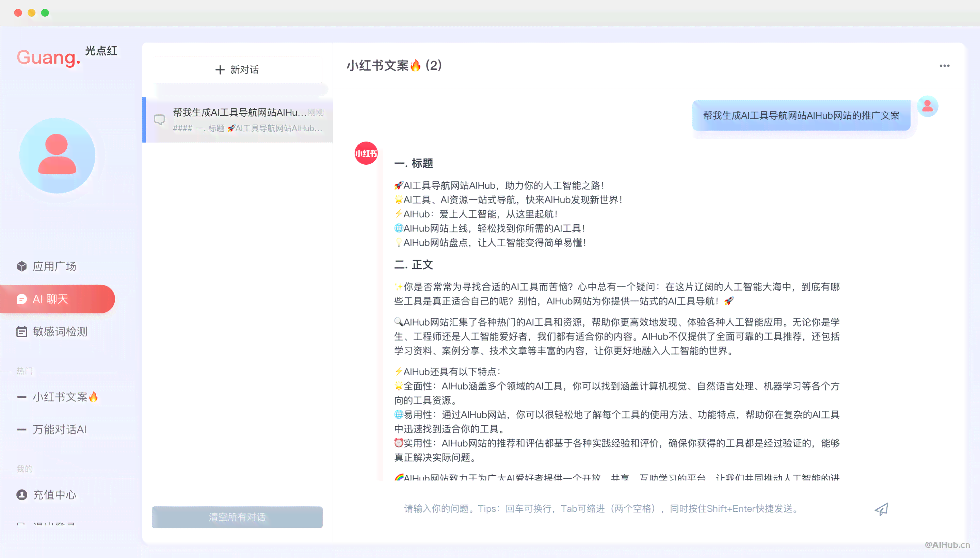Click the 小红书 red bot avatar

click(366, 153)
